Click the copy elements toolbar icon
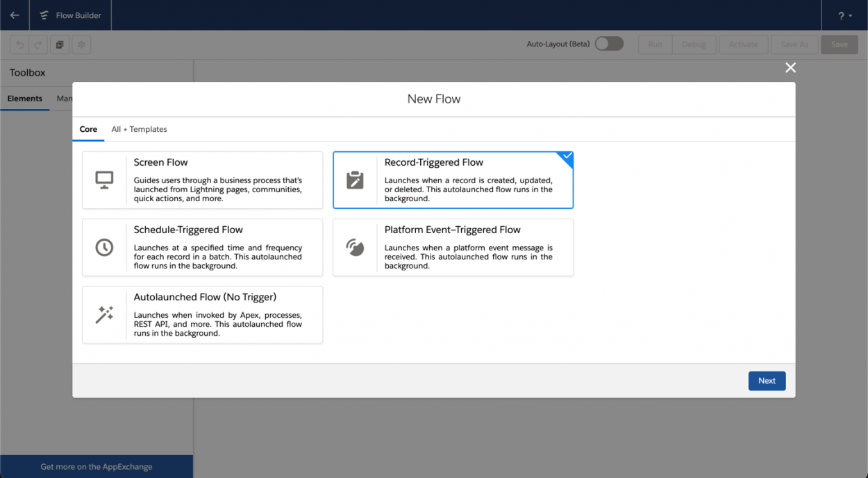868x478 pixels. click(x=60, y=45)
